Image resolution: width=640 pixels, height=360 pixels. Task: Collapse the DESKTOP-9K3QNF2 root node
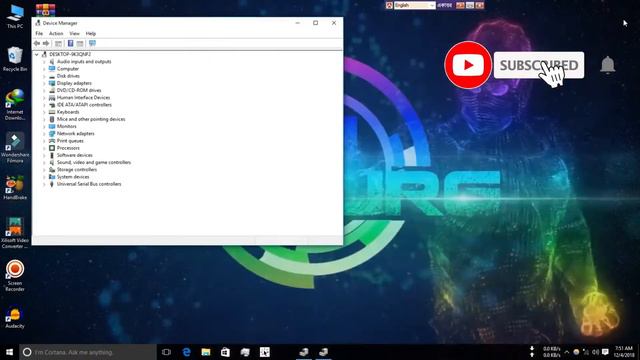(37, 54)
